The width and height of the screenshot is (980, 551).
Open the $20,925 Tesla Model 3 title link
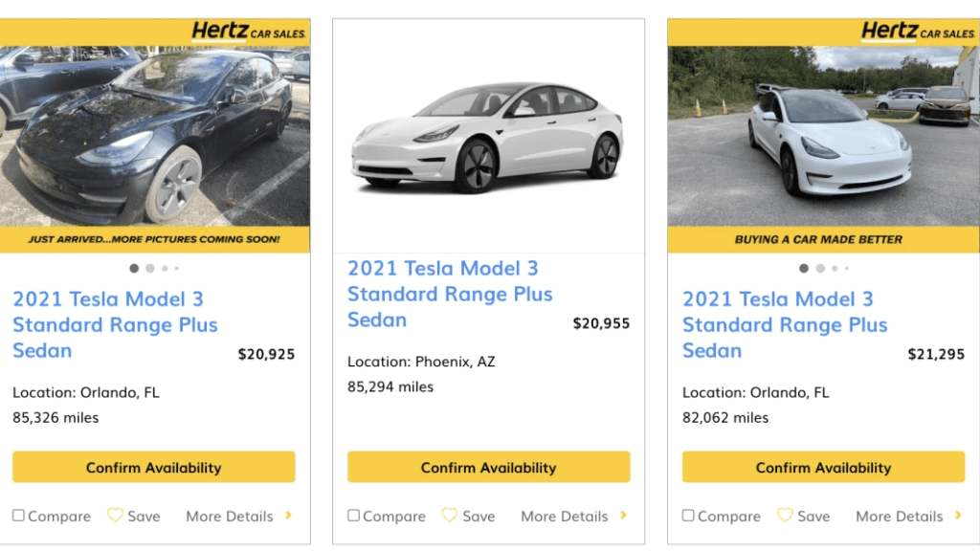(x=115, y=325)
